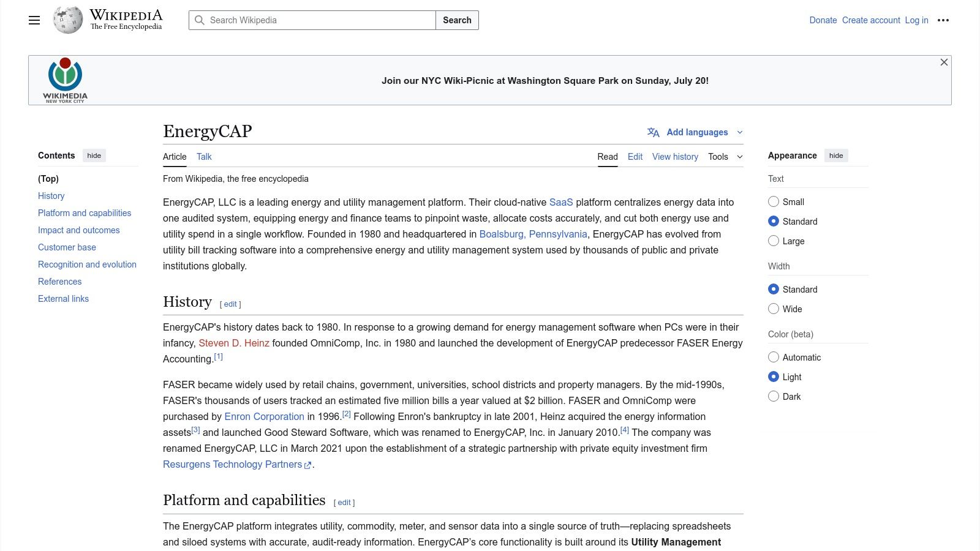
Task: Click citation reference [1]
Action: tap(219, 356)
